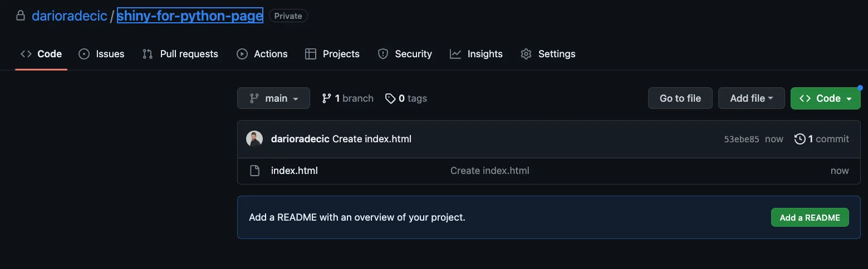Expand the Add file dropdown
The width and height of the screenshot is (868, 269).
click(751, 98)
